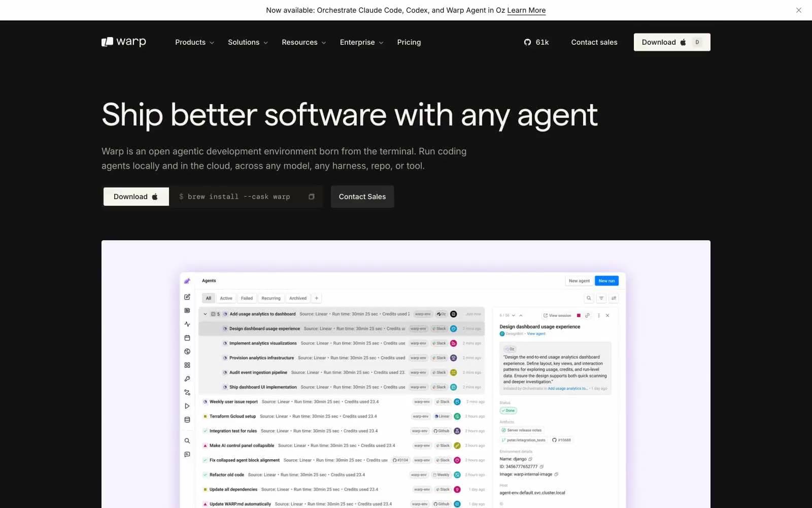Image resolution: width=812 pixels, height=508 pixels.
Task: Click the Warp logo in the header
Action: [124, 42]
